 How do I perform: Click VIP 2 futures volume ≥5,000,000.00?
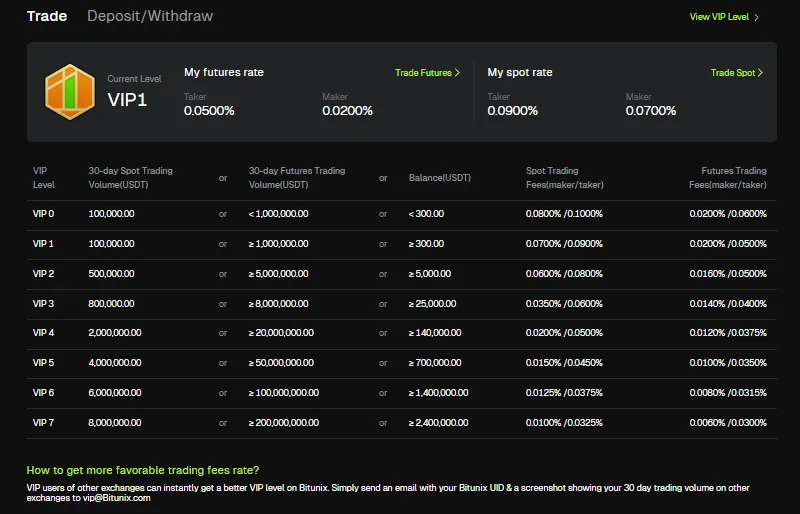pos(279,274)
